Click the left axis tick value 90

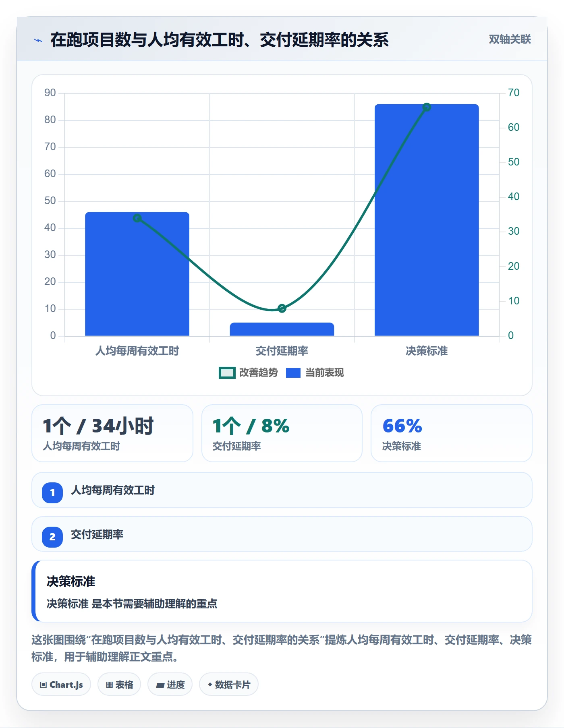pos(50,93)
